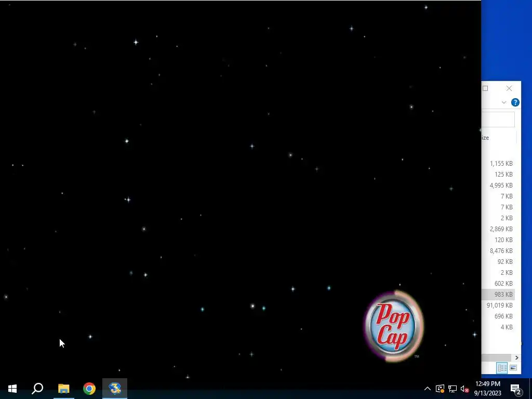Select the highlighted 983 KB file row
532x399 pixels.
(x=498, y=294)
